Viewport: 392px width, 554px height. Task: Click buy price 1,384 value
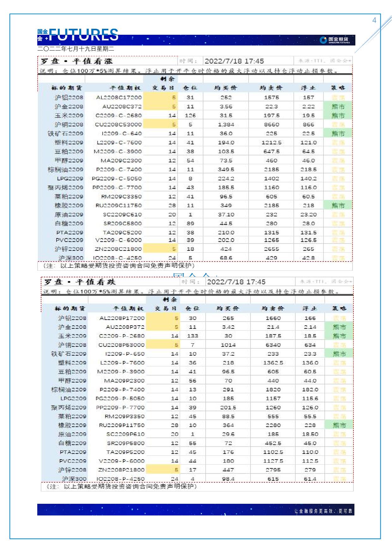click(226, 124)
